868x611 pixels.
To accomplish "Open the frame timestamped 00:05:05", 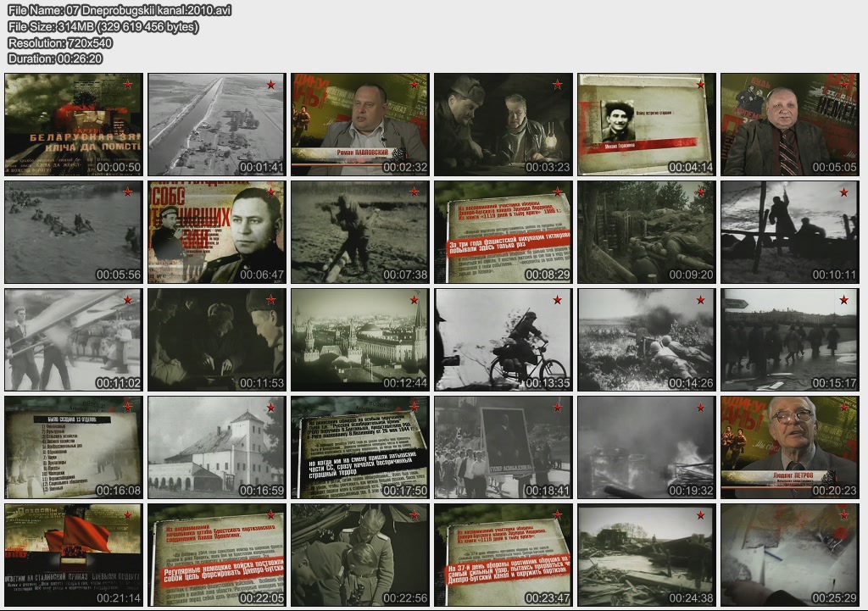I will [789, 124].
